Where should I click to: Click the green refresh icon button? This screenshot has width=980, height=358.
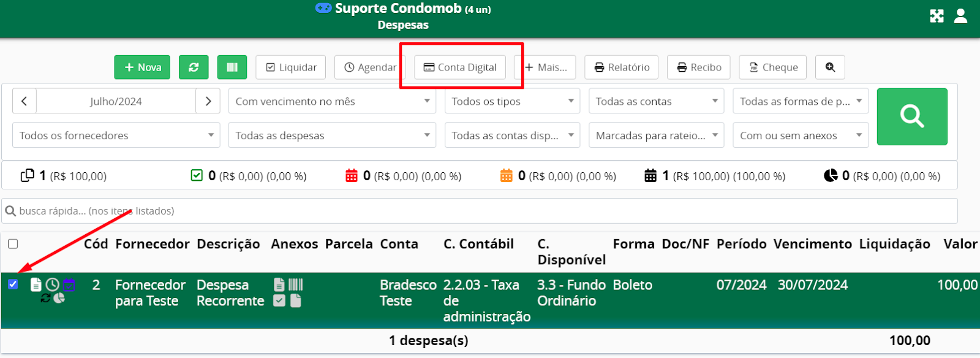[x=194, y=67]
